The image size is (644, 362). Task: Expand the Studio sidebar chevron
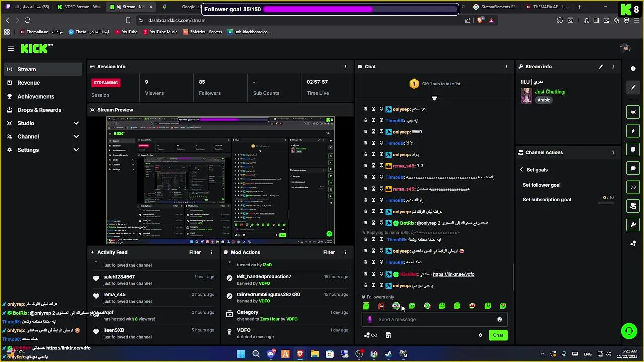(x=76, y=123)
